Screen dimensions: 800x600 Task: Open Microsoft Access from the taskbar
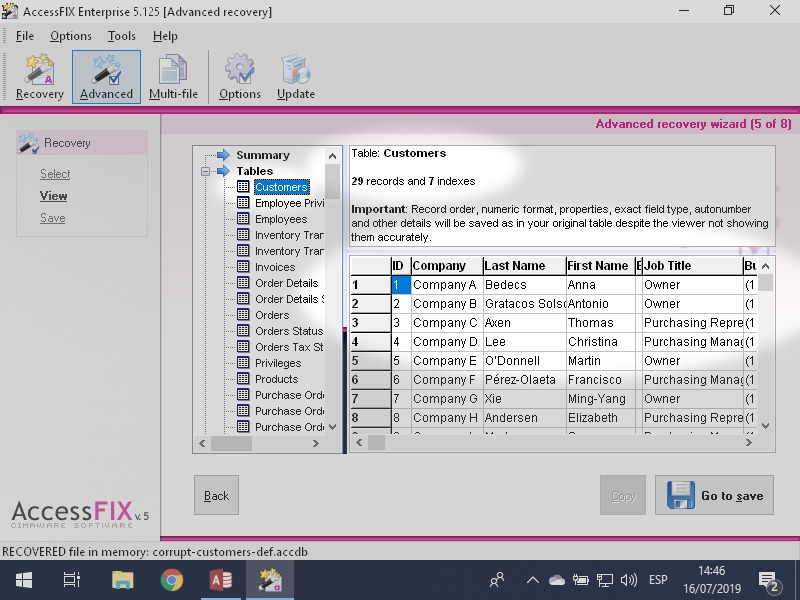[x=221, y=580]
